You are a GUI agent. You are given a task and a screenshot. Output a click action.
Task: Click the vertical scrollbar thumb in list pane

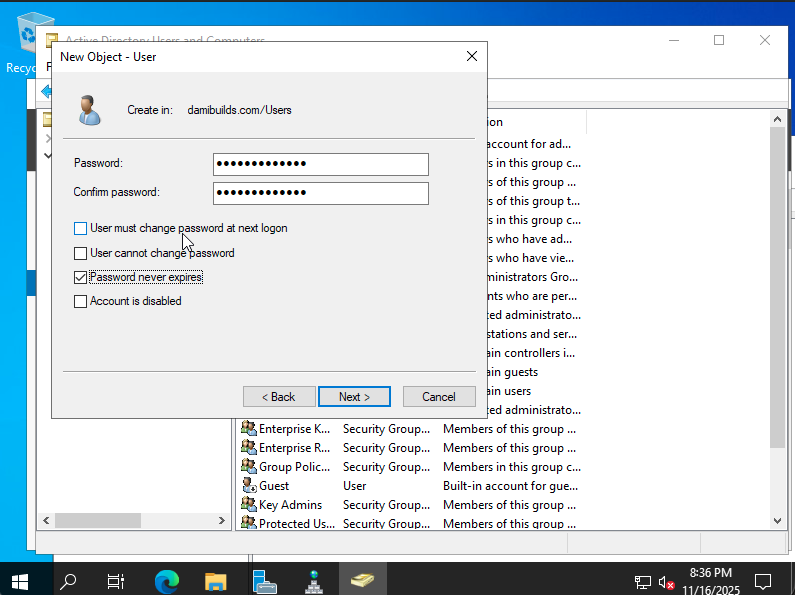click(777, 287)
